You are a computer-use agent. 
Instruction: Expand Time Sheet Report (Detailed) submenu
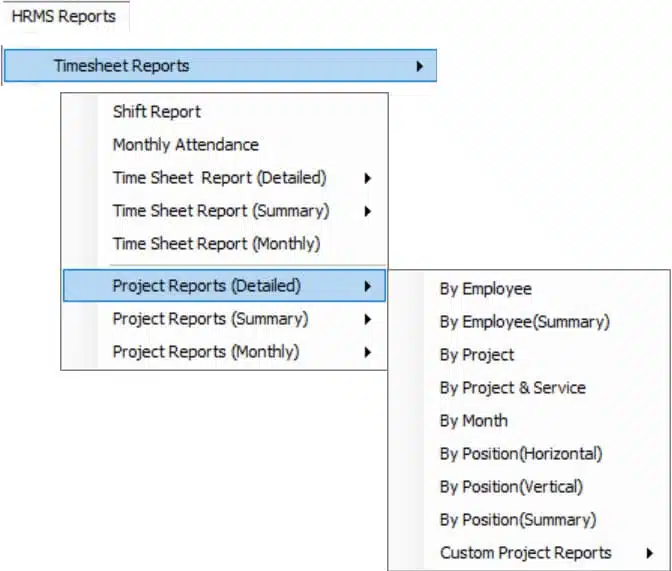point(224,178)
